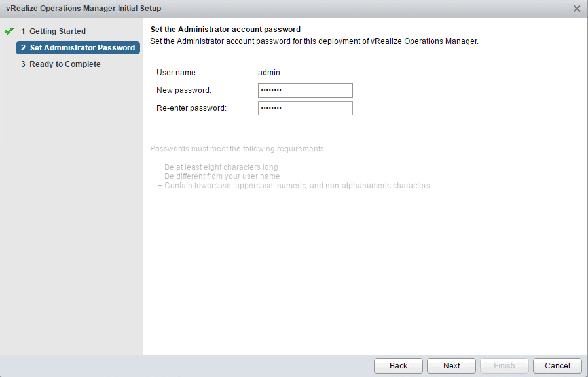Click the Back button
Screen dimensions: 588x377
pos(398,365)
